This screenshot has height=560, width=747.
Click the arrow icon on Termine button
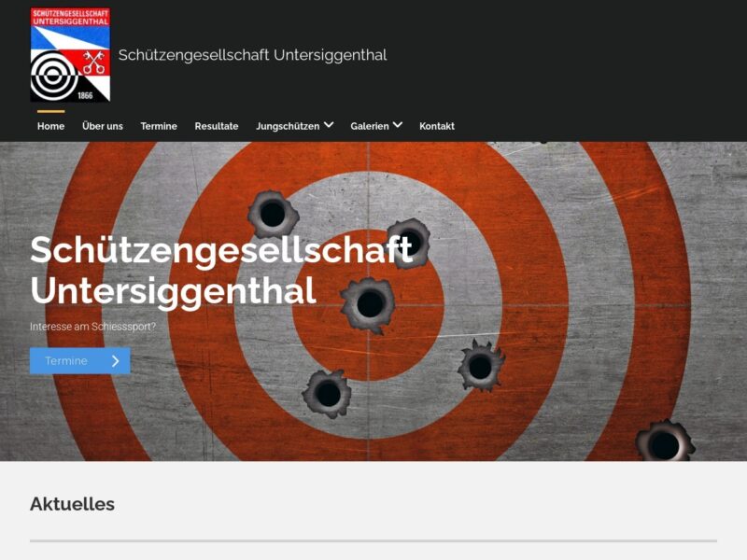[115, 361]
